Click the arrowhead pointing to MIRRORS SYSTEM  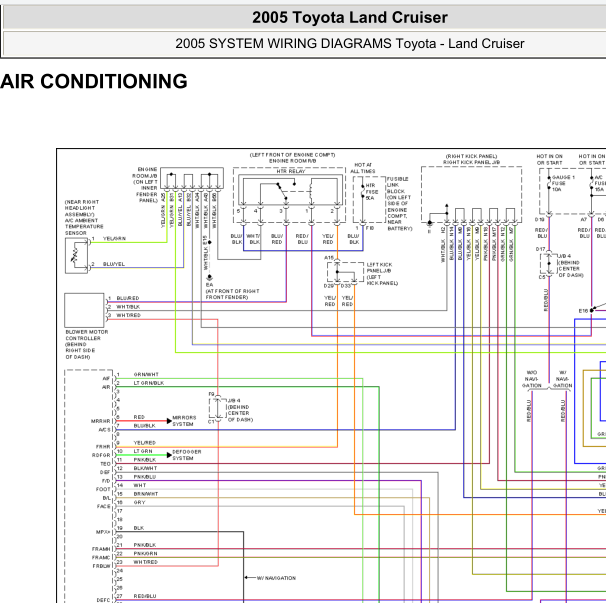coord(169,421)
